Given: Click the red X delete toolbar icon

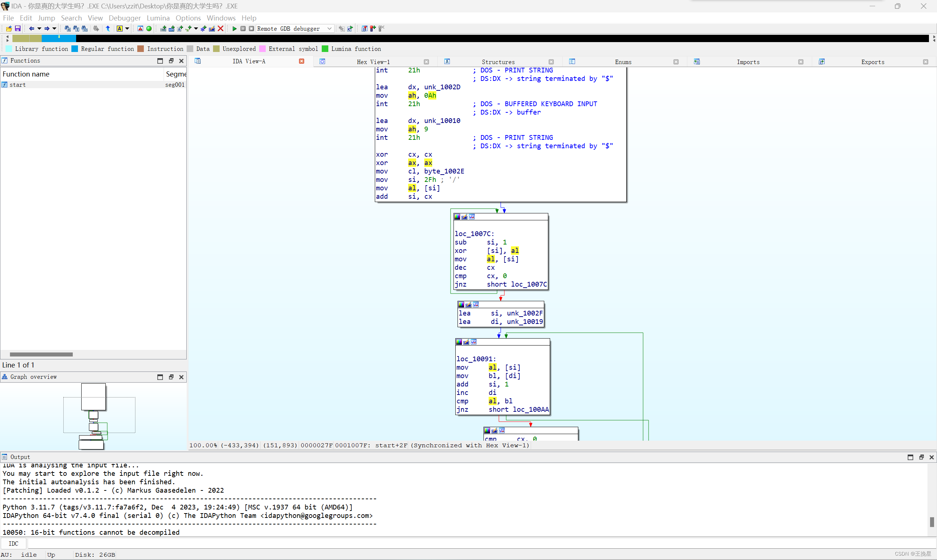Looking at the screenshot, I should (221, 29).
